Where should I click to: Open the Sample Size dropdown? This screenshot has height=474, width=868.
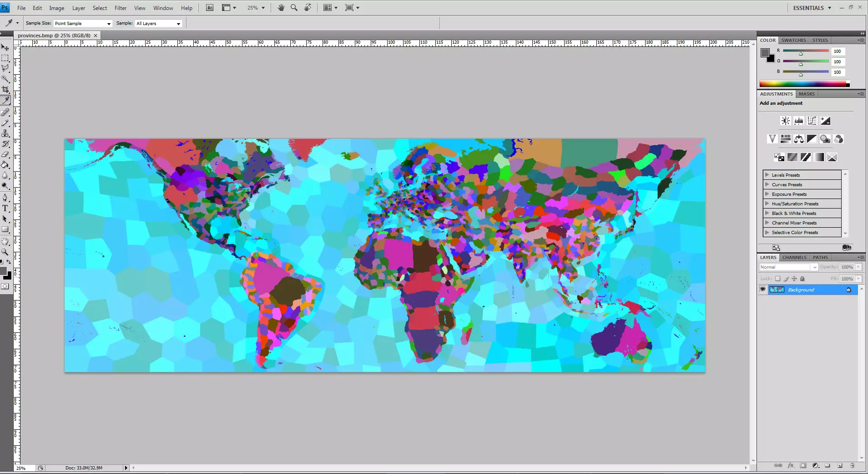click(83, 23)
